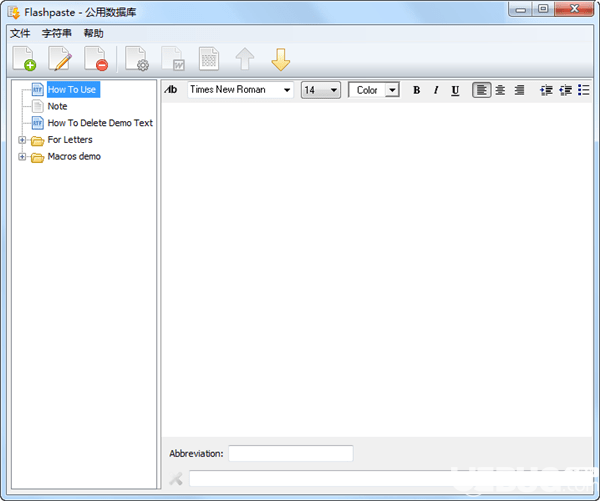Decrease paragraph indent

tap(565, 90)
